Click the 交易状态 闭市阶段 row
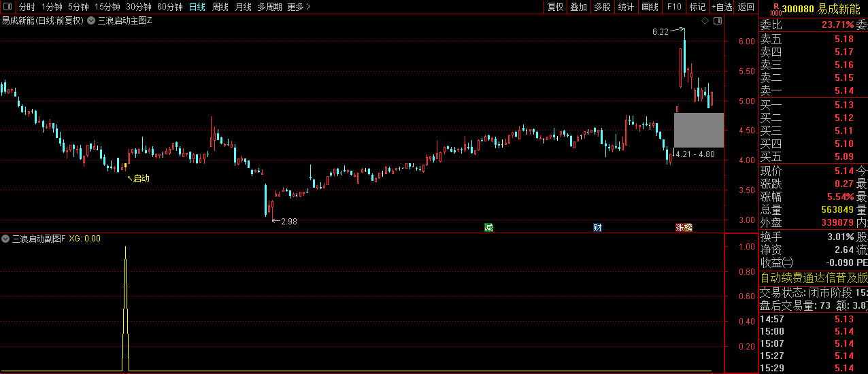 pyautogui.click(x=813, y=293)
